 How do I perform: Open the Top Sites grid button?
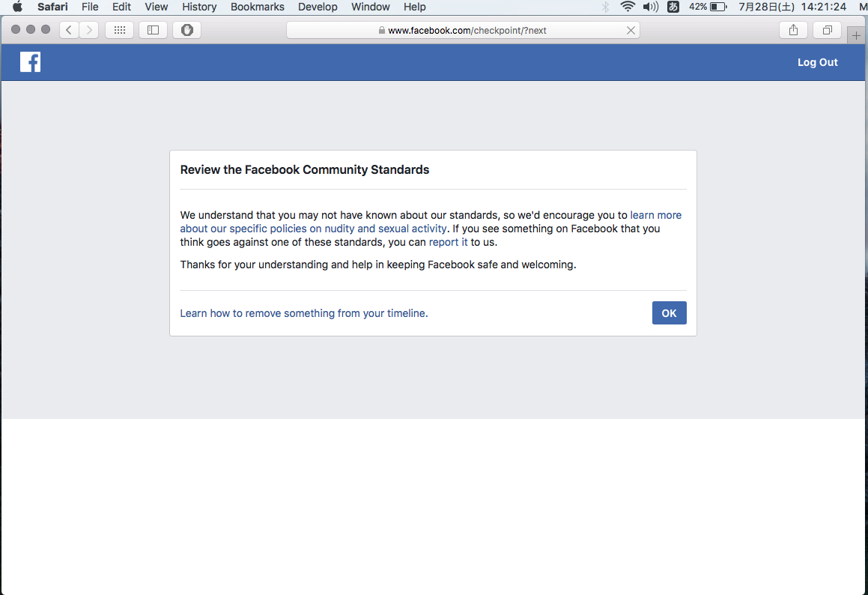[120, 30]
